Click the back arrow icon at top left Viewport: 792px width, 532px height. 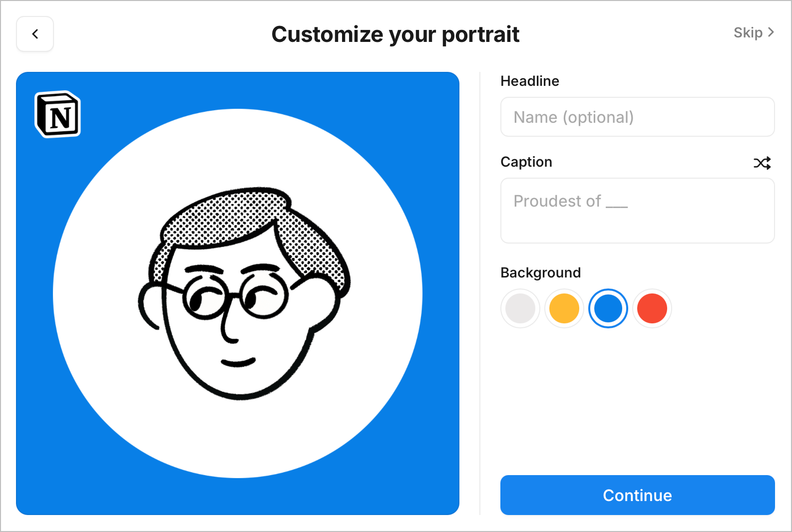click(34, 33)
